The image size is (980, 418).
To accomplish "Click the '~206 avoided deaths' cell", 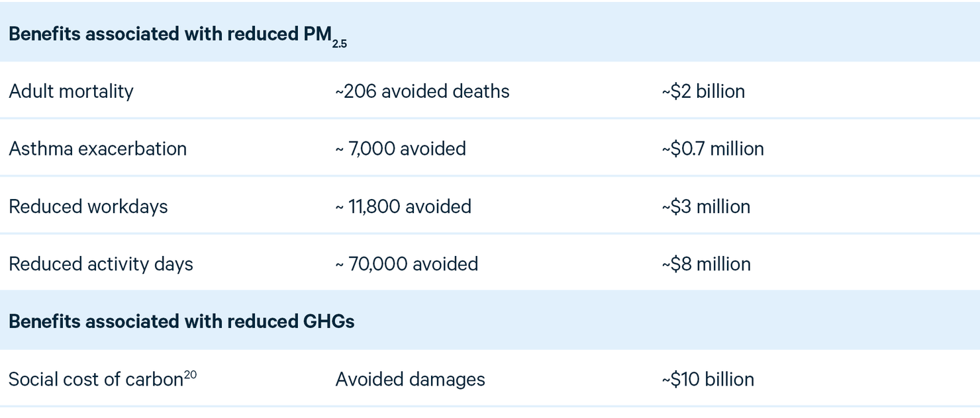I will click(422, 91).
